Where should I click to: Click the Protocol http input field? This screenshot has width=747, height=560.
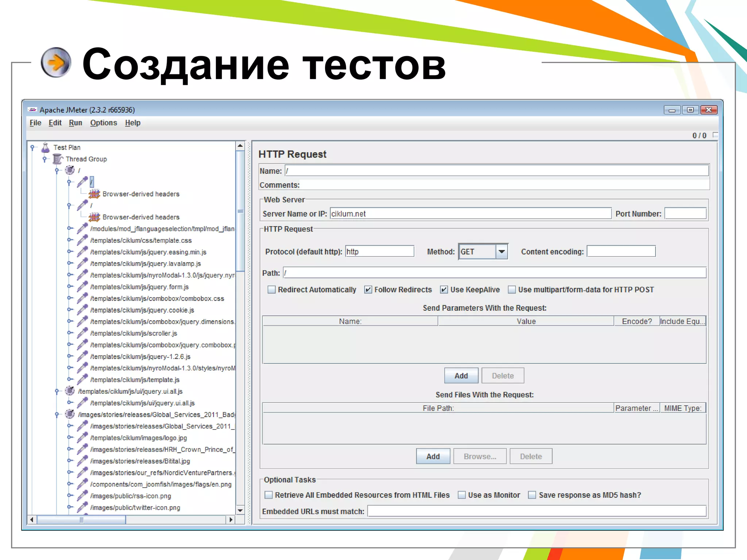pyautogui.click(x=380, y=251)
